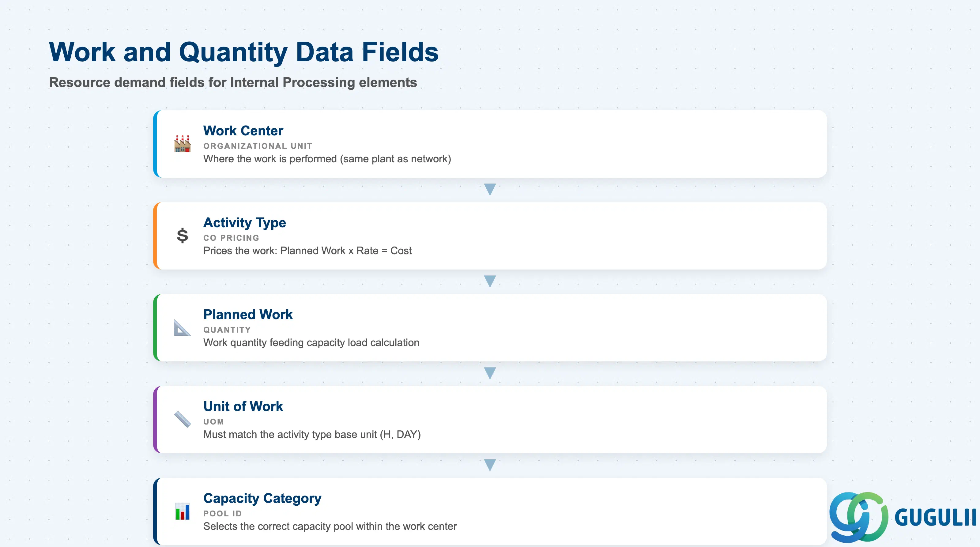This screenshot has width=980, height=547.
Task: Click the triangle ruler icon beside Planned Work
Action: click(x=182, y=327)
